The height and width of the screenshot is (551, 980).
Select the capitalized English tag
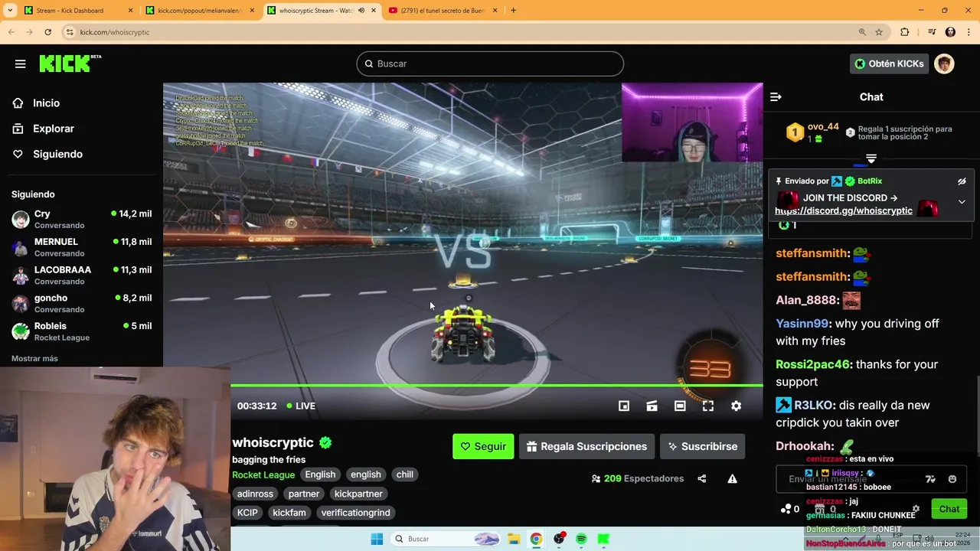[x=320, y=474]
